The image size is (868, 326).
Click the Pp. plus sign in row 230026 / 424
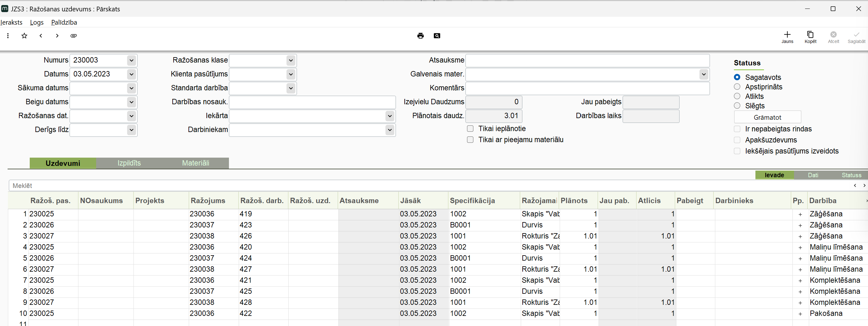pos(800,259)
